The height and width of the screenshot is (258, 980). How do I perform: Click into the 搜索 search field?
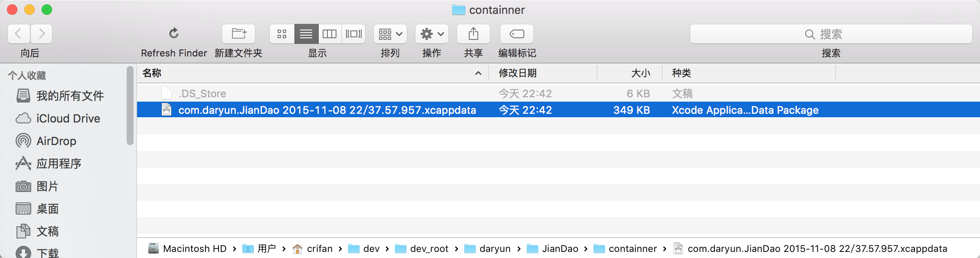(x=830, y=34)
